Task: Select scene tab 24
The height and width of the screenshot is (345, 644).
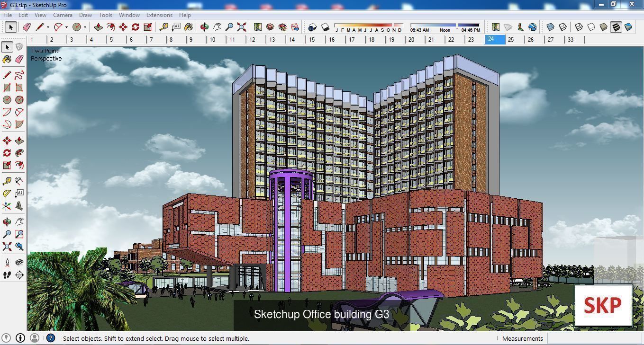Action: pyautogui.click(x=495, y=40)
